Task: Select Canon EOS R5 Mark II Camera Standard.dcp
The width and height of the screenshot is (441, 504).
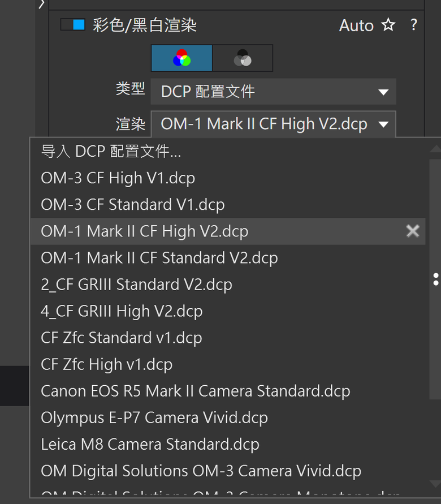Action: [228, 391]
